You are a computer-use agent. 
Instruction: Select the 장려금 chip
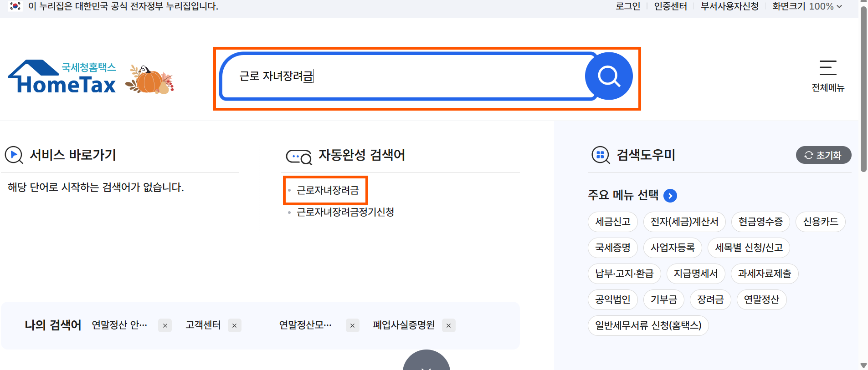click(x=710, y=300)
